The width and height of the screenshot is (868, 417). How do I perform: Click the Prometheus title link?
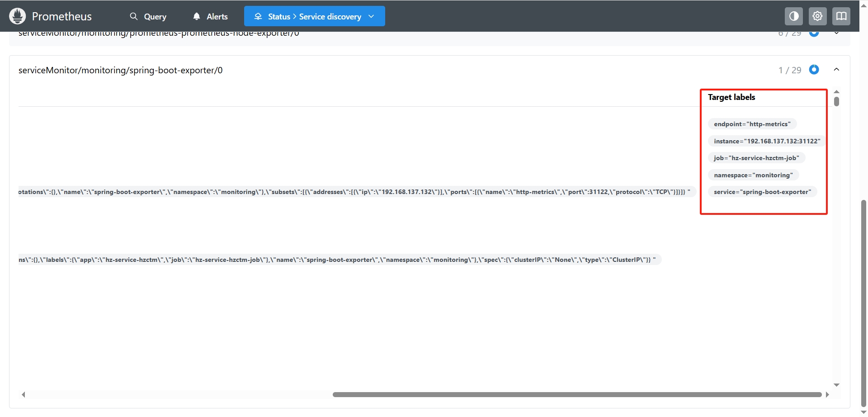point(61,16)
